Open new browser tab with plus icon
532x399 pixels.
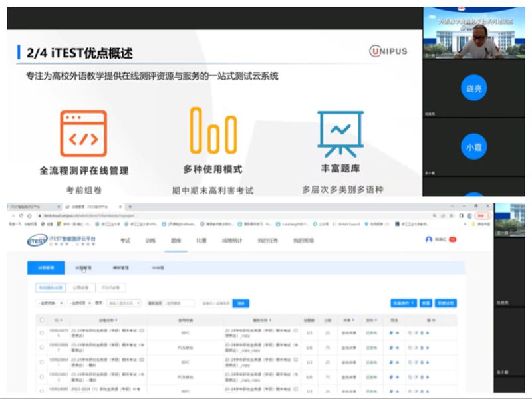[130, 207]
